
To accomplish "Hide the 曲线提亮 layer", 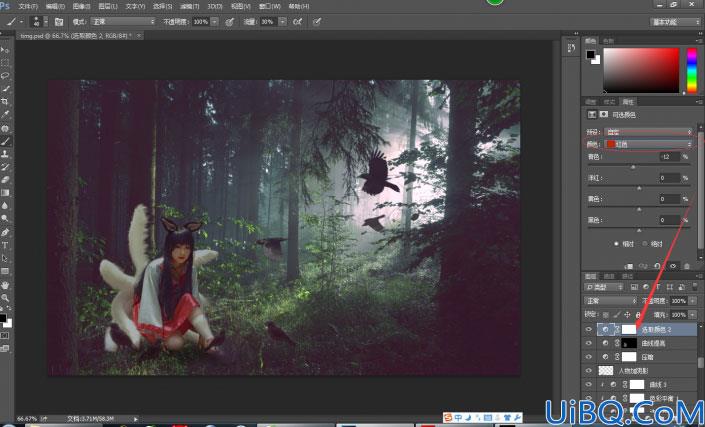I will 589,343.
